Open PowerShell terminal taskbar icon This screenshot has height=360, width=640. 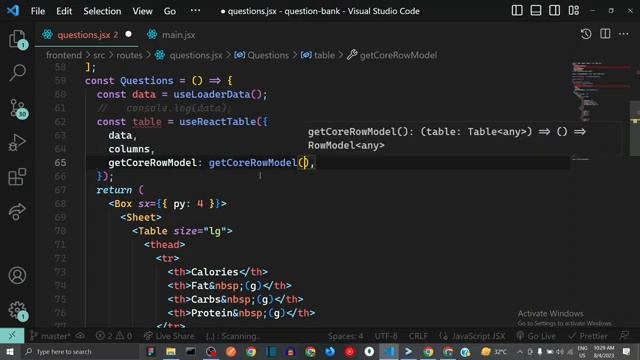click(x=408, y=351)
